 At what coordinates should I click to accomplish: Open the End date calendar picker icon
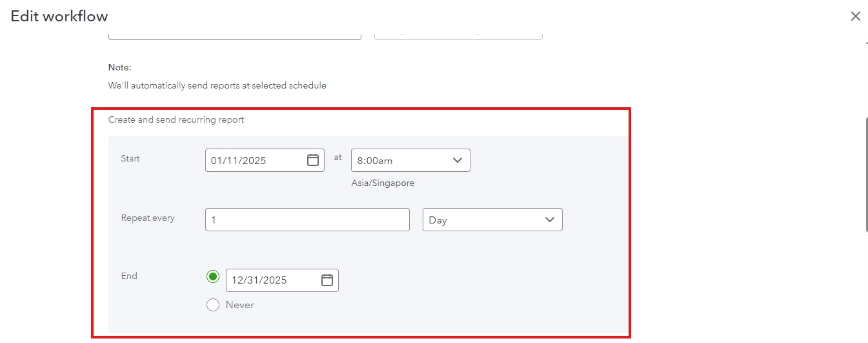coord(327,280)
